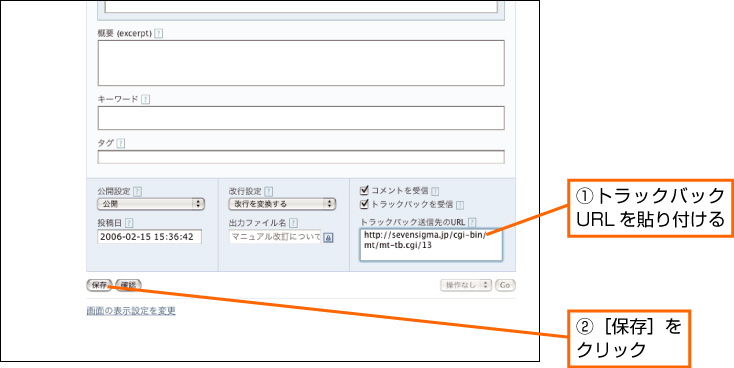The height and width of the screenshot is (368, 734).
Task: Click the lock icon beside 出力ファイル名 field
Action: [329, 237]
